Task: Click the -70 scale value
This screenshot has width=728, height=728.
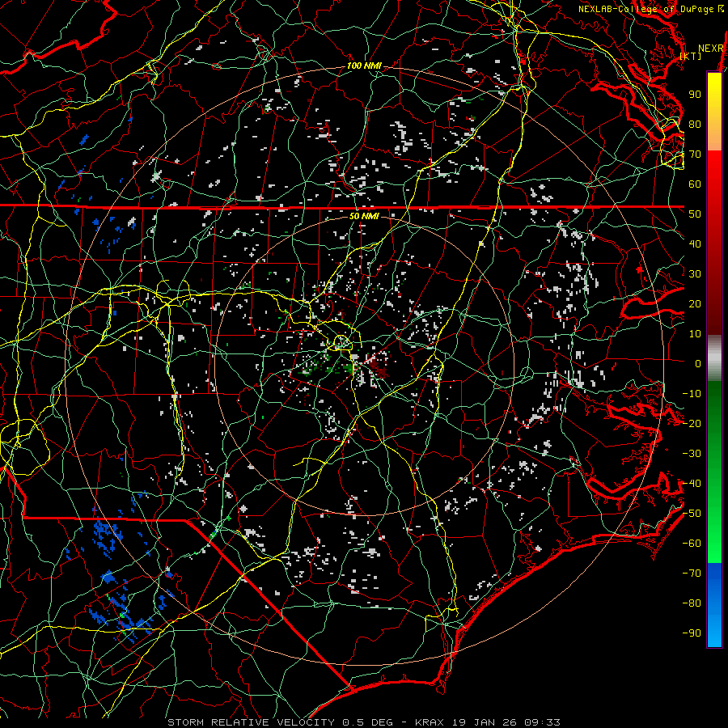Action: coord(692,574)
